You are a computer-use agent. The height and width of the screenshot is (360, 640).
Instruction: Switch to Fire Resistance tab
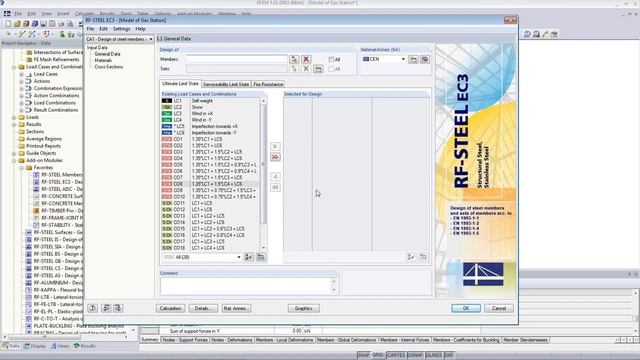pyautogui.click(x=268, y=84)
